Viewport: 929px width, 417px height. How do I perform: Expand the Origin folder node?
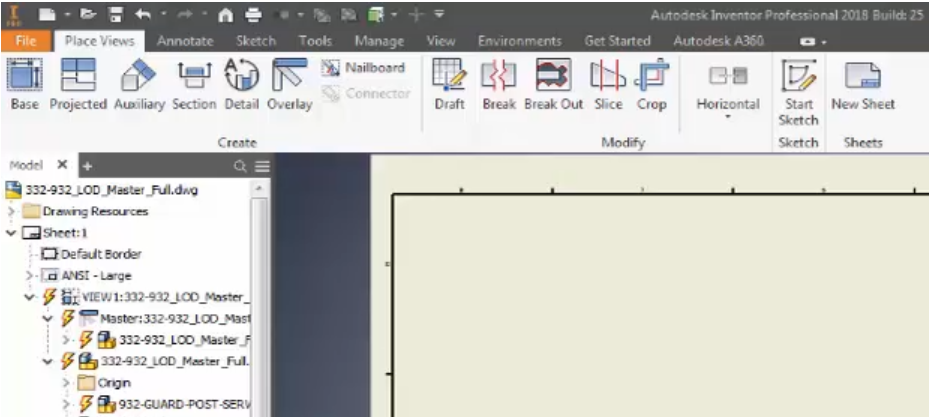click(x=67, y=383)
